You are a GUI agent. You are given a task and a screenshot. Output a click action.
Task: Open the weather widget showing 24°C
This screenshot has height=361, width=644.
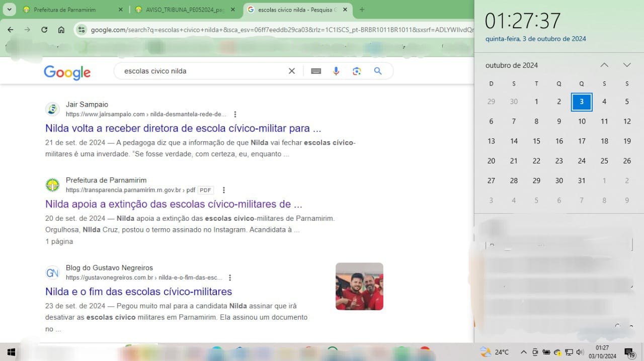pos(494,352)
